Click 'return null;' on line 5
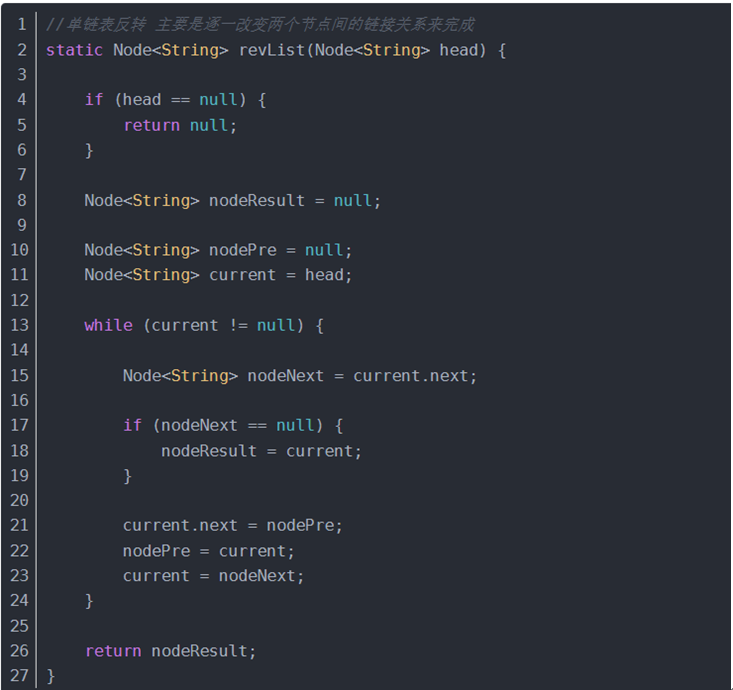This screenshot has height=690, width=733. click(180, 125)
